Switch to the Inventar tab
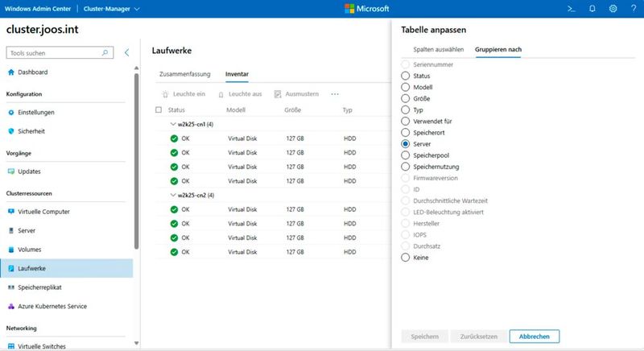 pos(237,74)
